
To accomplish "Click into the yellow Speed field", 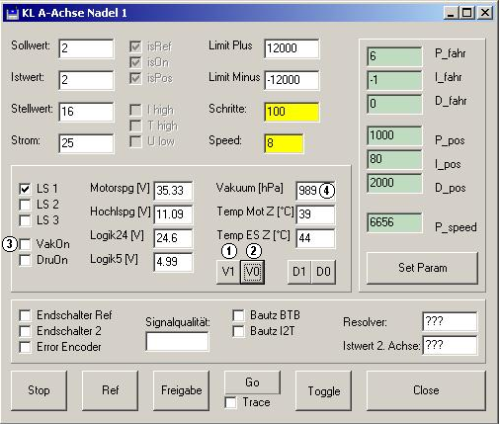I will point(284,143).
